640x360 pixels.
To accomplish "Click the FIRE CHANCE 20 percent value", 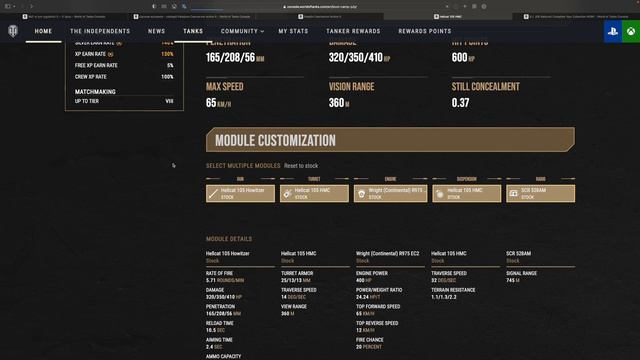I will coord(369,347).
